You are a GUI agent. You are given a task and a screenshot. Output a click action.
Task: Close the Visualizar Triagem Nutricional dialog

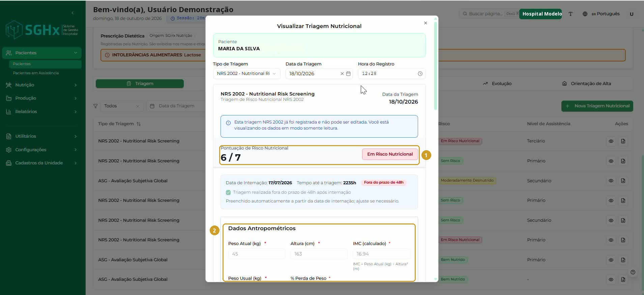(426, 23)
